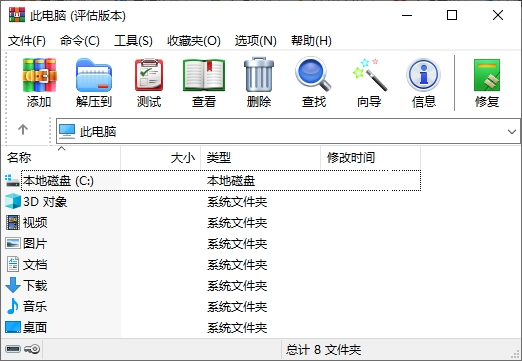
Task: Click the local disk C: drive icon
Action: tap(12, 180)
